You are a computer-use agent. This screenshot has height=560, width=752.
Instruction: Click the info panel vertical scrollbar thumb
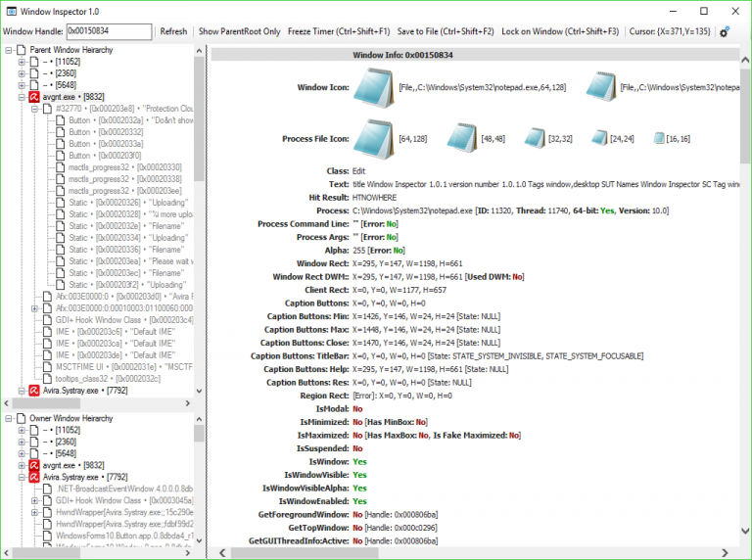745,117
